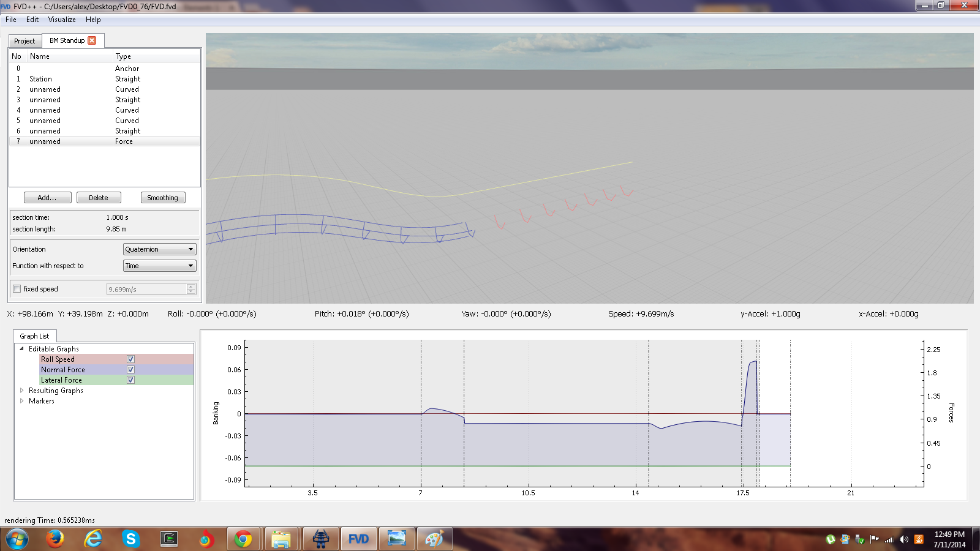The height and width of the screenshot is (551, 980).
Task: Expand the Resulting Graphs tree node
Action: coord(22,391)
